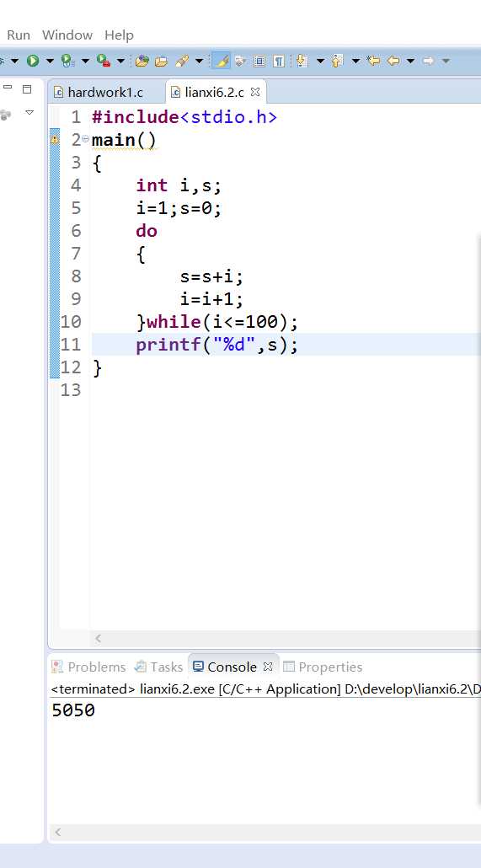Open Previous Annotation dropdown arrow

355,61
